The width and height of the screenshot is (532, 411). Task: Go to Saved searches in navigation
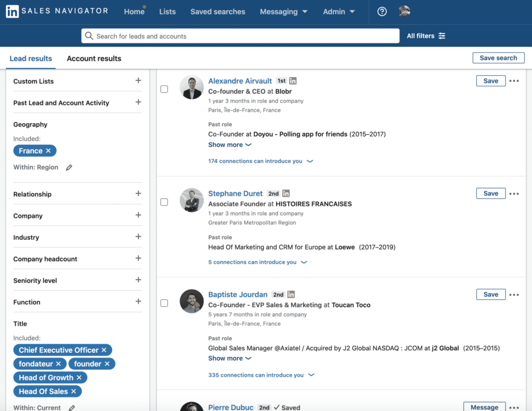click(218, 11)
